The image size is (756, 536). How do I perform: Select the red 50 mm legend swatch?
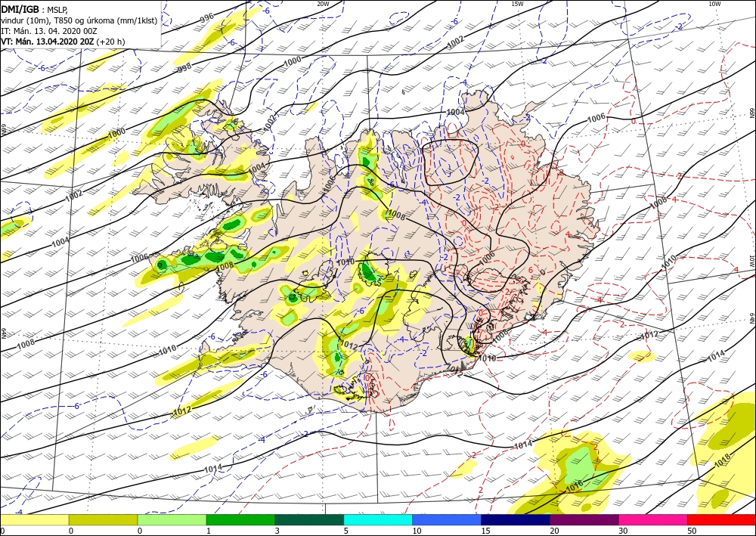click(721, 519)
